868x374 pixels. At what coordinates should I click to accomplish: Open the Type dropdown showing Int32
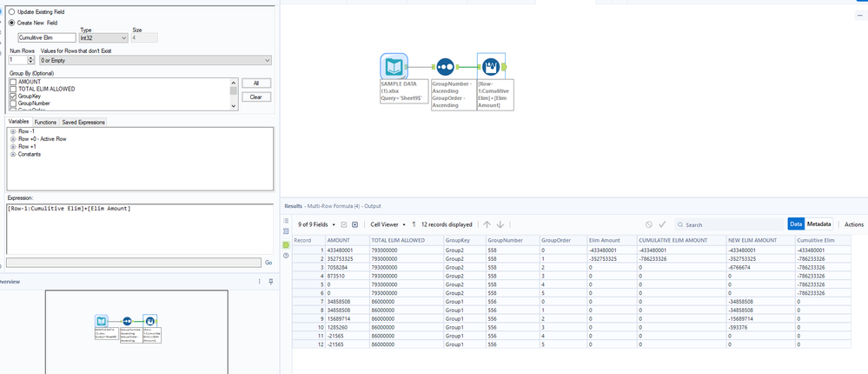pyautogui.click(x=104, y=37)
